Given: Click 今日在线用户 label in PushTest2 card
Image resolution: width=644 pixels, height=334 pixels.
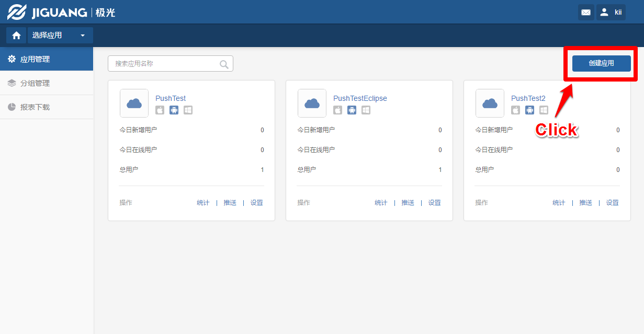Looking at the screenshot, I should point(494,150).
